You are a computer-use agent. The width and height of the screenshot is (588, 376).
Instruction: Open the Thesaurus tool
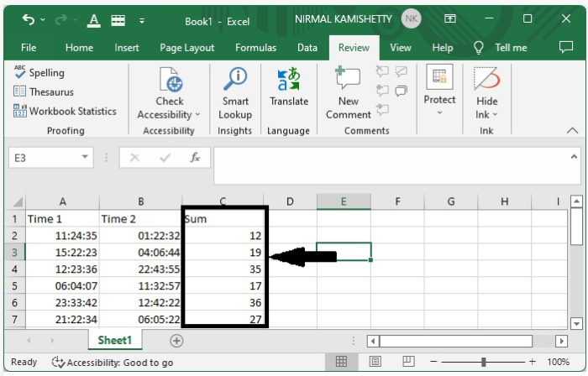(x=44, y=91)
